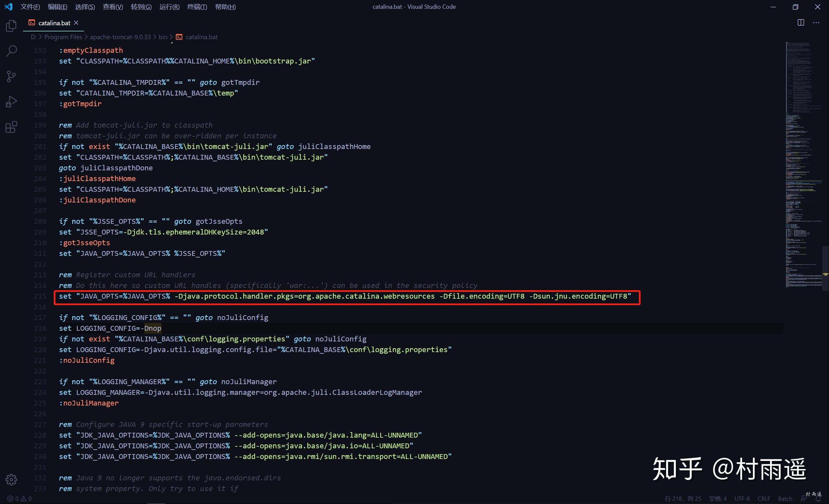The image size is (829, 504).
Task: Select the catalina.bat tab
Action: coord(54,23)
